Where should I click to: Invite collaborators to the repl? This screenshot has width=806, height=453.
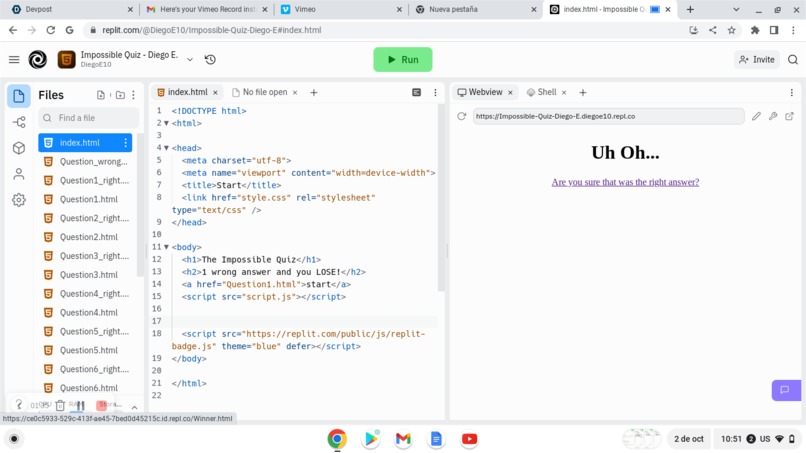pos(757,60)
